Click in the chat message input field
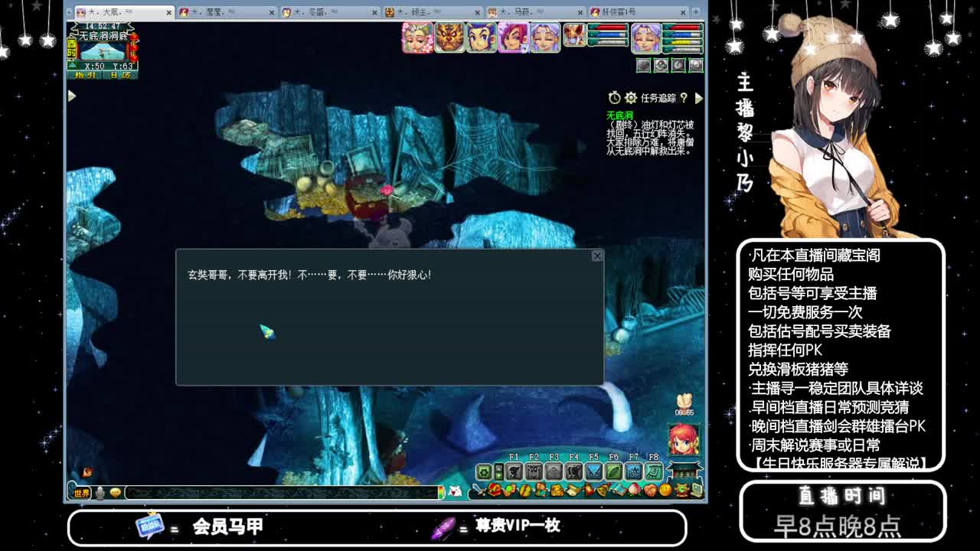The width and height of the screenshot is (980, 551). pyautogui.click(x=282, y=494)
